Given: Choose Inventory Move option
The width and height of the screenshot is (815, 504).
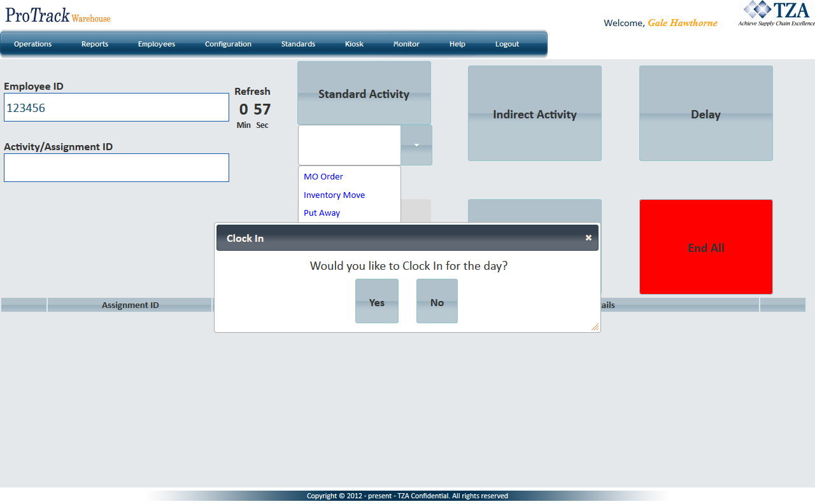Looking at the screenshot, I should point(334,195).
